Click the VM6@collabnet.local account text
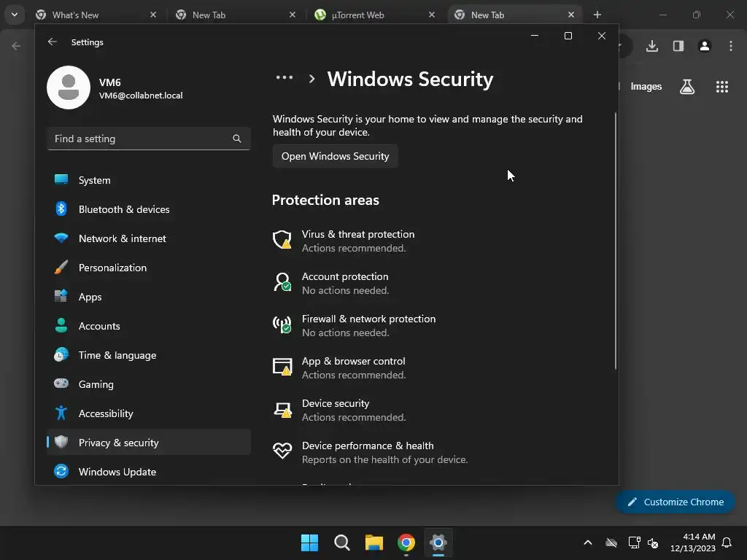This screenshot has height=560, width=747. pos(141,96)
